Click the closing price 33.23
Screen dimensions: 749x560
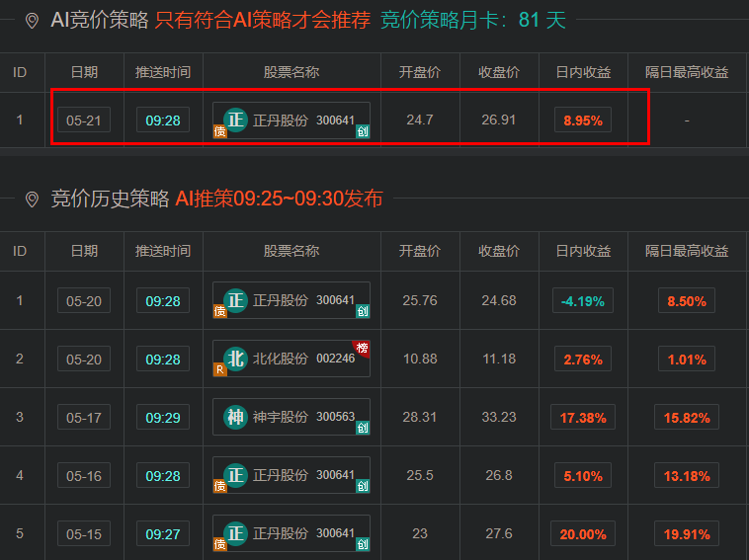tap(499, 417)
